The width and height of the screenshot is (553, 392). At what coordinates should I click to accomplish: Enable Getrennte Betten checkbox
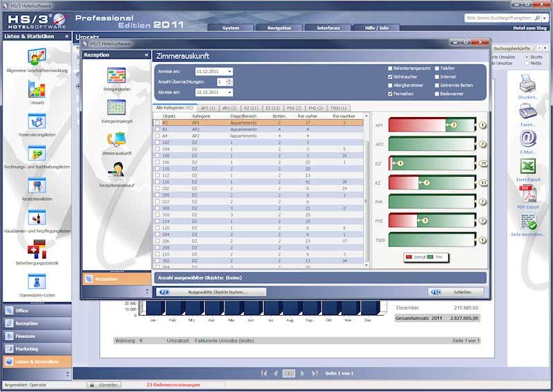tap(437, 85)
